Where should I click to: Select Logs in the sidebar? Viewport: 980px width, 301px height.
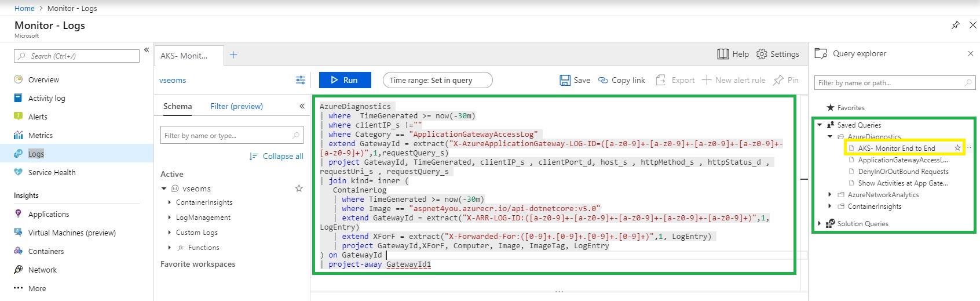point(36,154)
